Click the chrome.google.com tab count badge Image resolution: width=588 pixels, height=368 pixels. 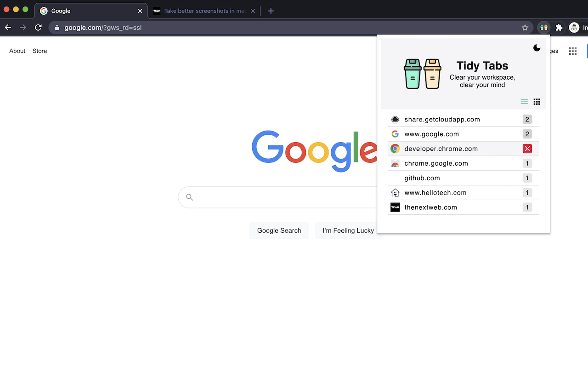(527, 163)
